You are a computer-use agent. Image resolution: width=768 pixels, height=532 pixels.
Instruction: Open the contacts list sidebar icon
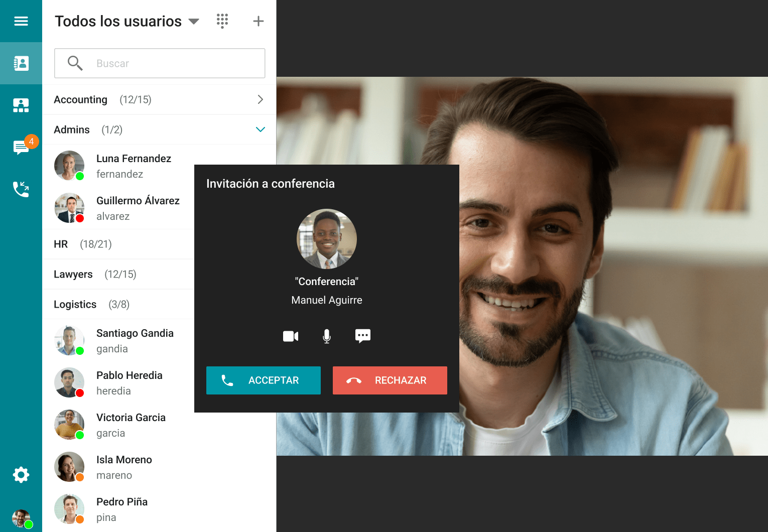point(21,63)
